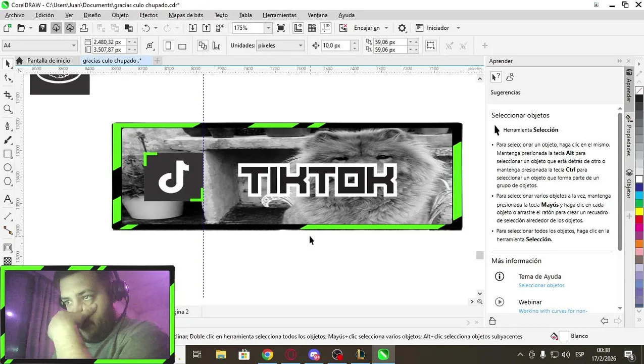The image size is (644, 364).
Task: Select the Connector tool
Action: pyautogui.click(x=8, y=231)
